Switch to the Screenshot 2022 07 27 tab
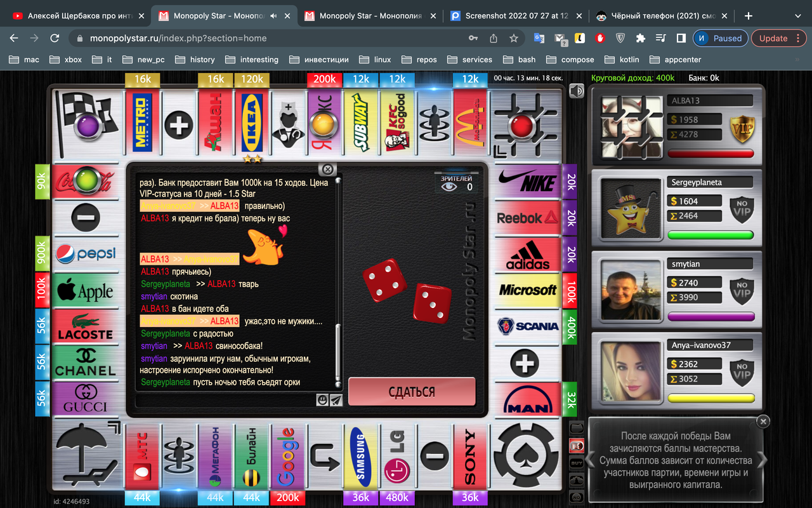812x508 pixels. [516, 16]
